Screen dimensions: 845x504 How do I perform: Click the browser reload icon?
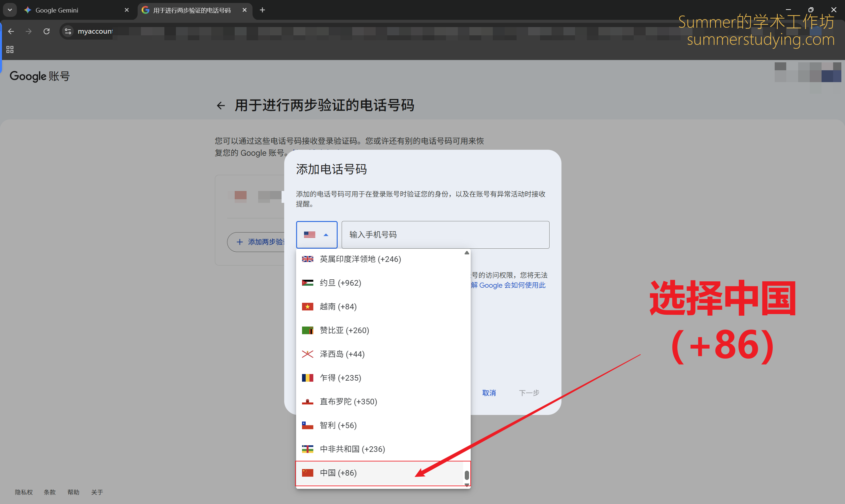click(x=47, y=31)
